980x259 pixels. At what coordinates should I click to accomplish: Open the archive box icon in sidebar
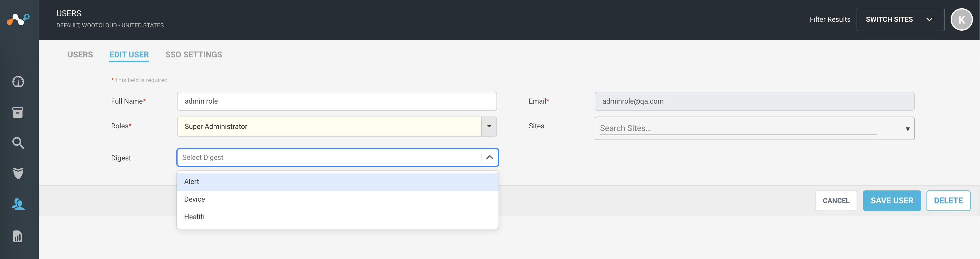[18, 112]
